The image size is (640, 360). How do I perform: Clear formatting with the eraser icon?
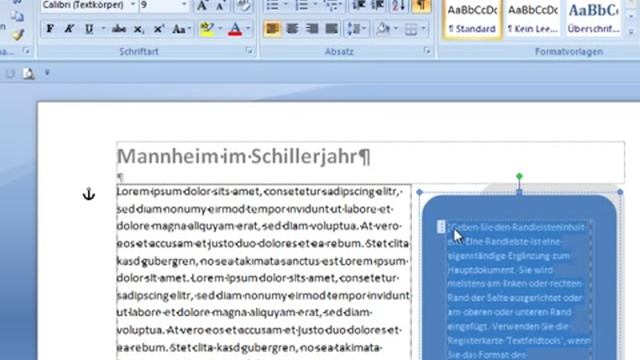coord(243,6)
